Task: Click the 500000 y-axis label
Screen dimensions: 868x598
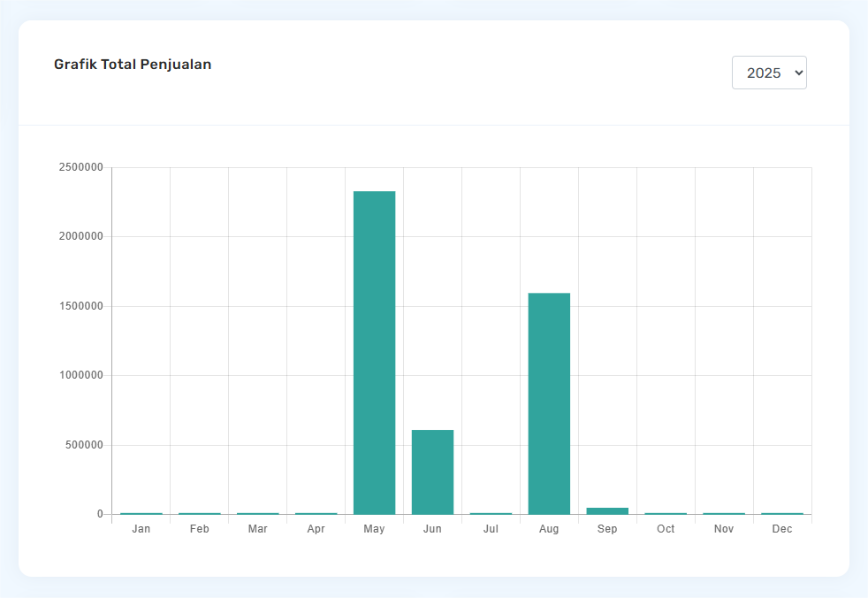Action: (84, 445)
